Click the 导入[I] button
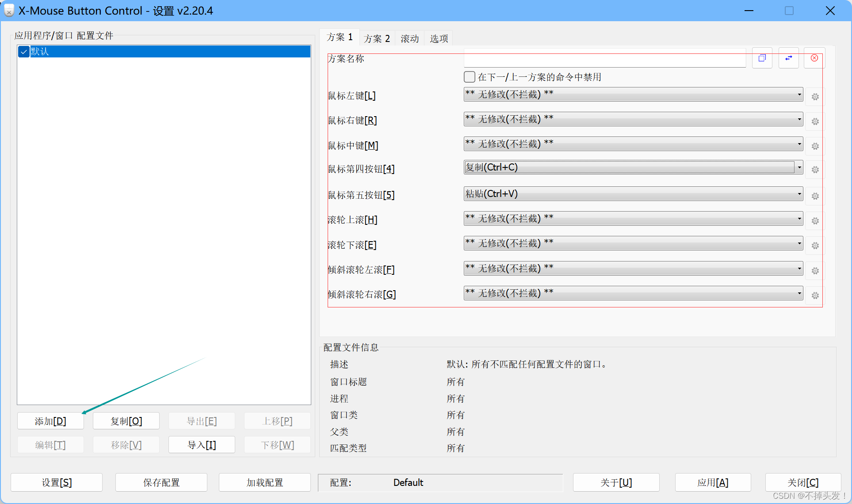Viewport: 852px width, 504px height. click(202, 445)
